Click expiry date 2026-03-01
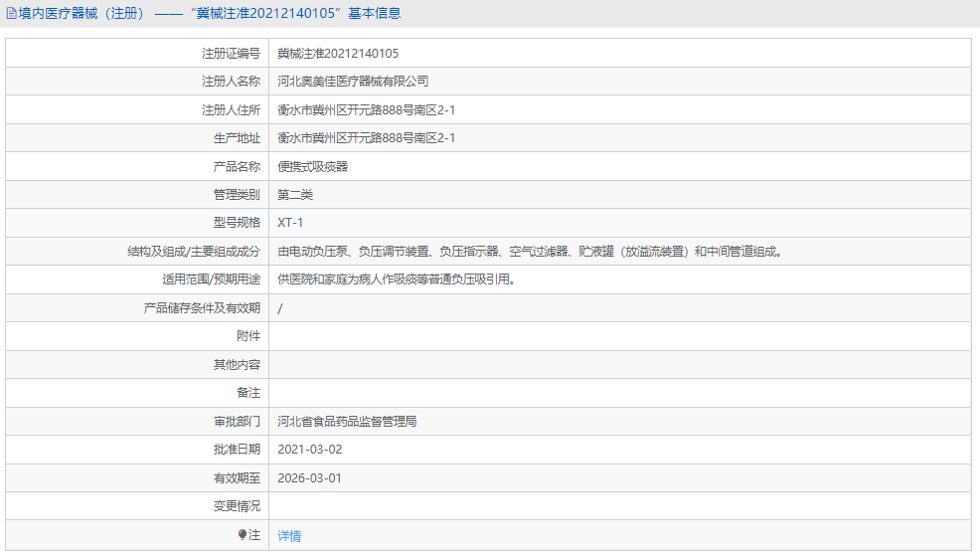The height and width of the screenshot is (558, 980). (310, 477)
